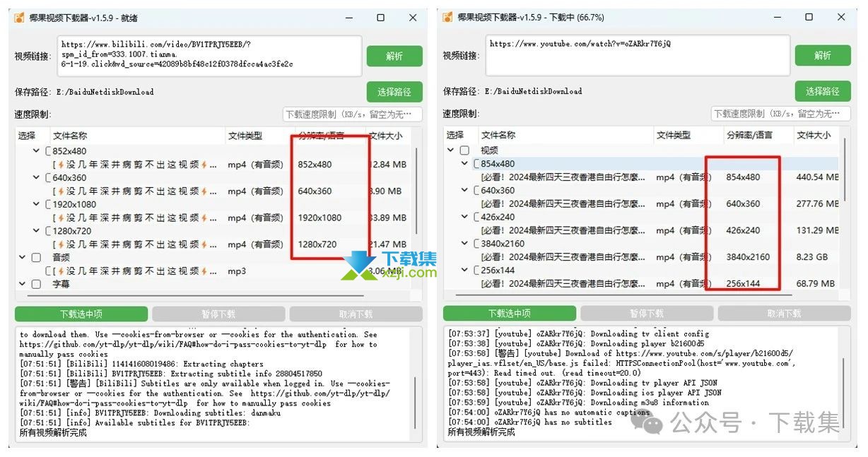Click 下载选中项 in the YouTube window
Screen dimensions: 868x457
(x=510, y=314)
